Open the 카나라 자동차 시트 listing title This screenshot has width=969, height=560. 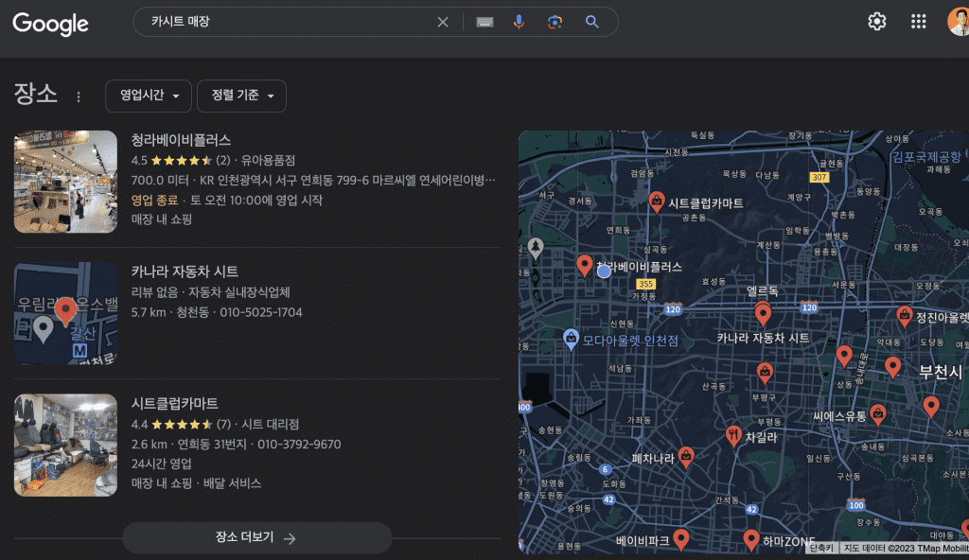click(185, 271)
